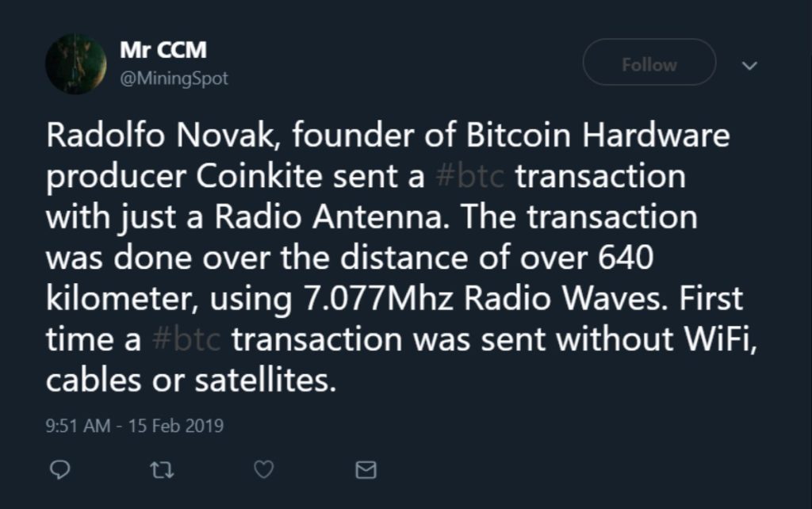
Task: Expand the tweet options chevron menu
Action: (749, 65)
